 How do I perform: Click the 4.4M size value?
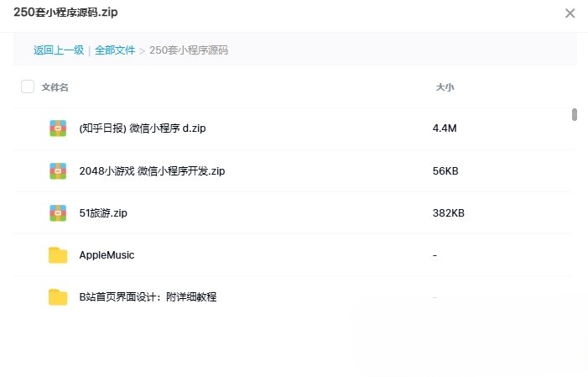[445, 128]
